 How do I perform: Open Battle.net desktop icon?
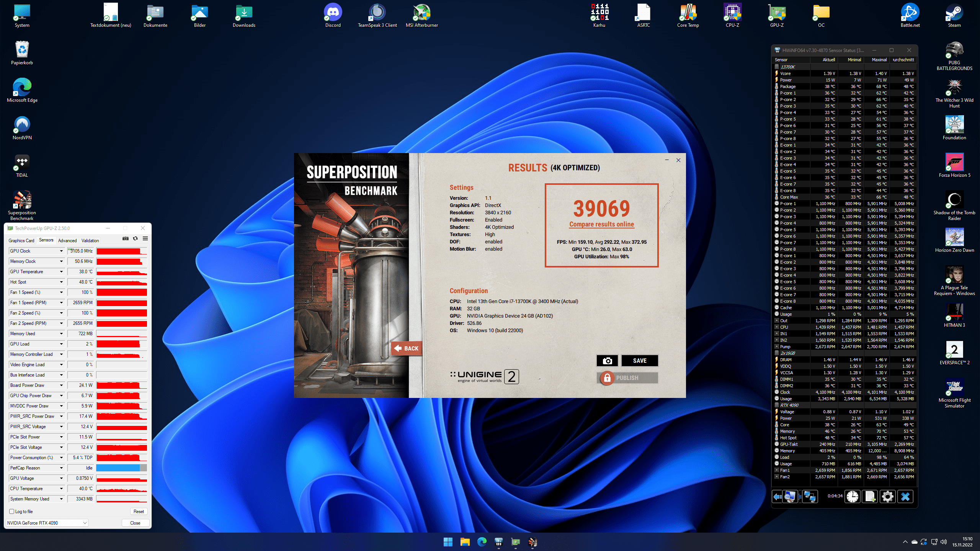[x=910, y=16]
